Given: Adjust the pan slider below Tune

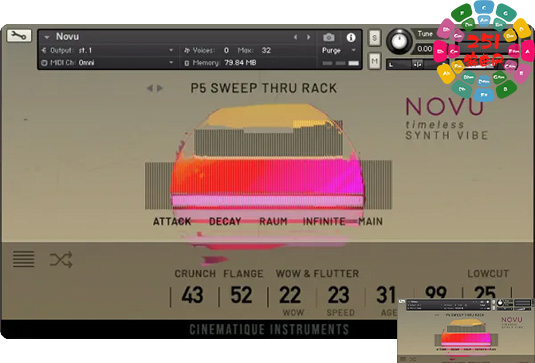Looking at the screenshot, I should (x=418, y=64).
